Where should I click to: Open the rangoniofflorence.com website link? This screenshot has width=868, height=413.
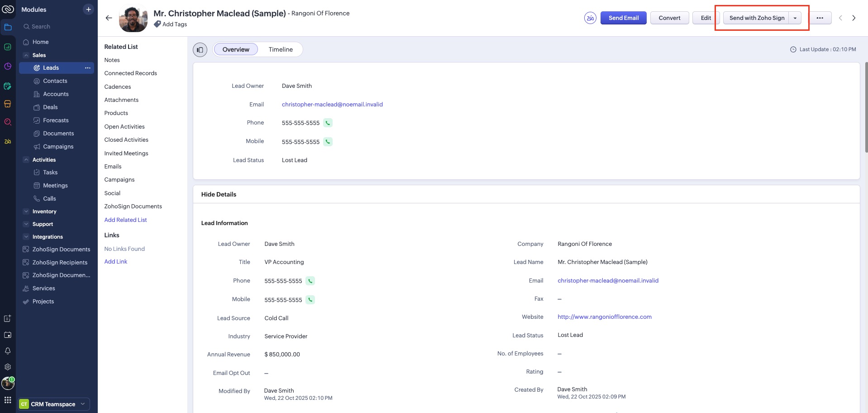(x=604, y=317)
